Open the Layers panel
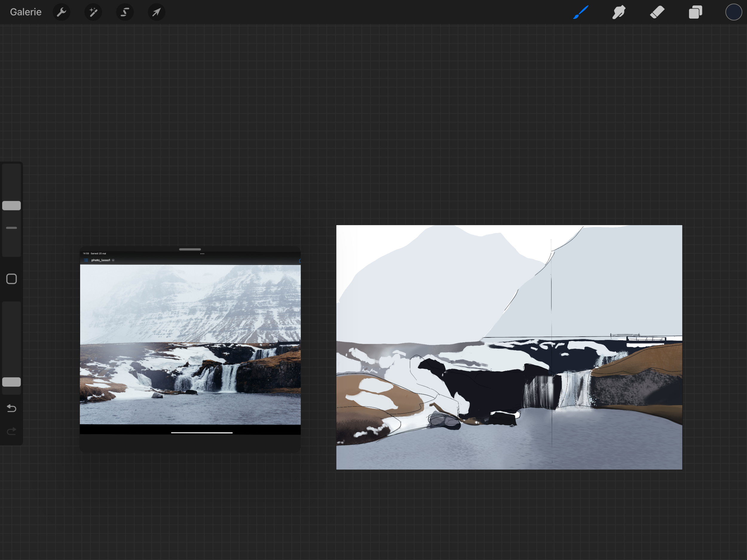Viewport: 747px width, 560px height. tap(695, 13)
